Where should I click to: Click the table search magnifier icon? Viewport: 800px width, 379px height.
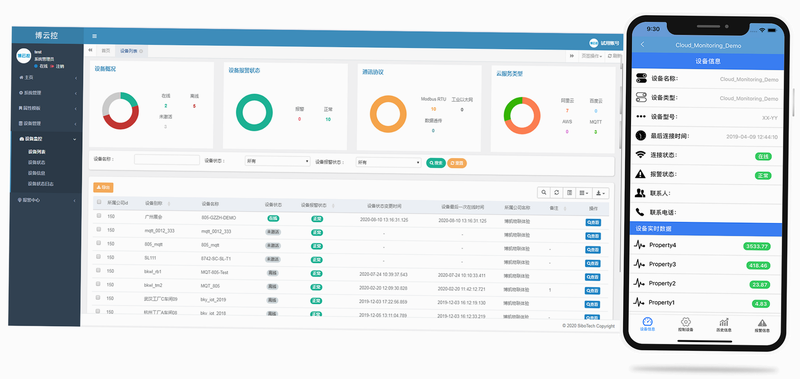544,192
